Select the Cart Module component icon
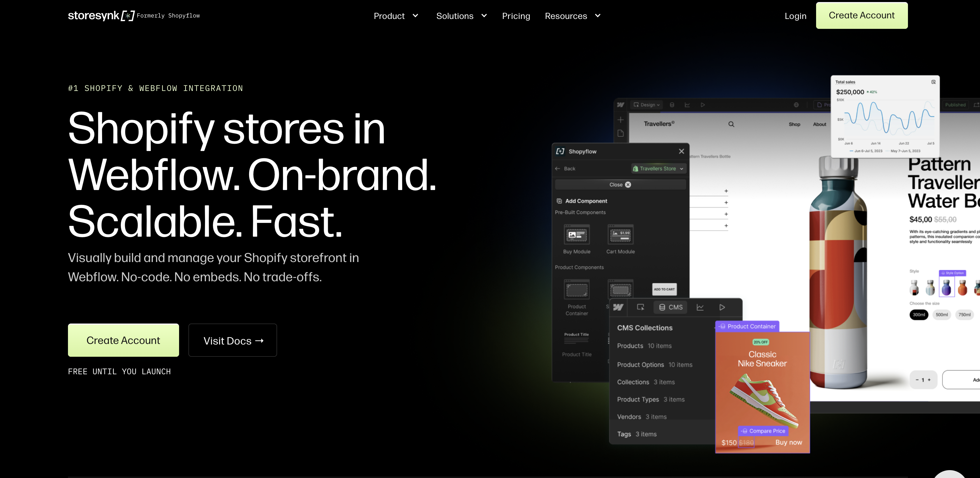The height and width of the screenshot is (478, 980). [x=620, y=235]
